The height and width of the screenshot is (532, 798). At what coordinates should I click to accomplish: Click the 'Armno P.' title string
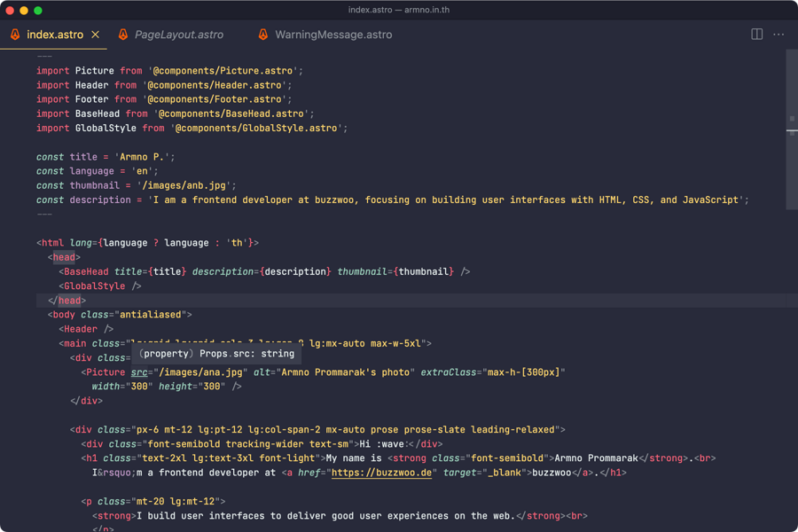(x=142, y=157)
